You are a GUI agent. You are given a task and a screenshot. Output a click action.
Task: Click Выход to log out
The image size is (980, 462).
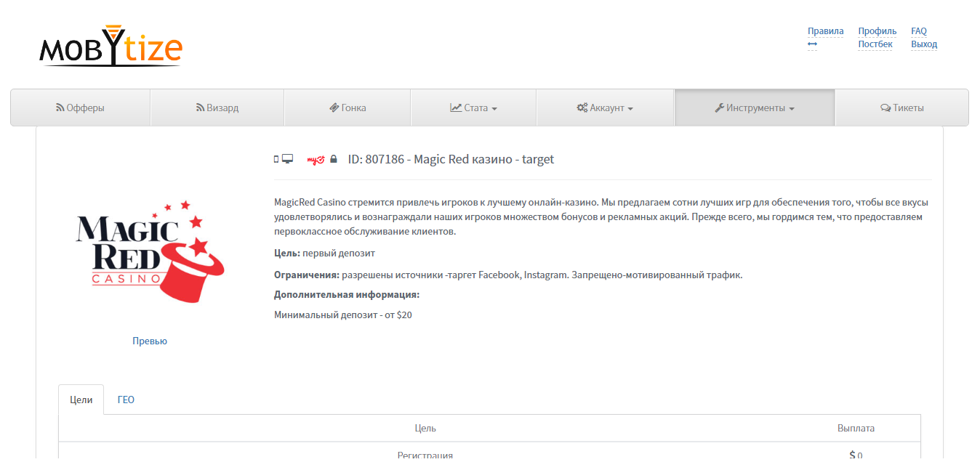tap(924, 44)
